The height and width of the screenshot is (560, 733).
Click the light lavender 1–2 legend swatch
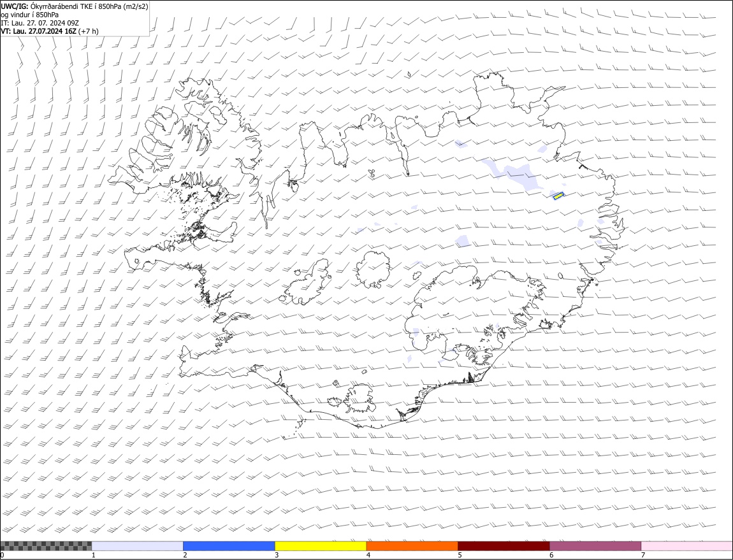coord(138,546)
